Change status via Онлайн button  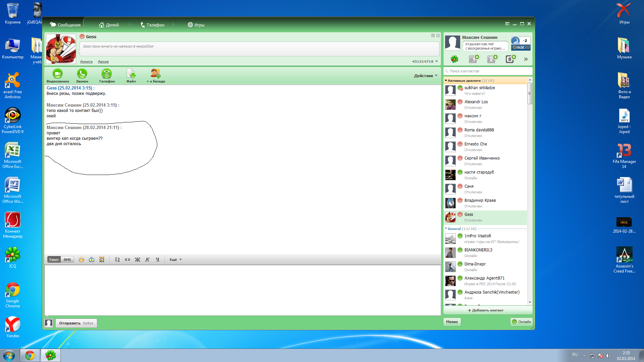[x=521, y=322]
